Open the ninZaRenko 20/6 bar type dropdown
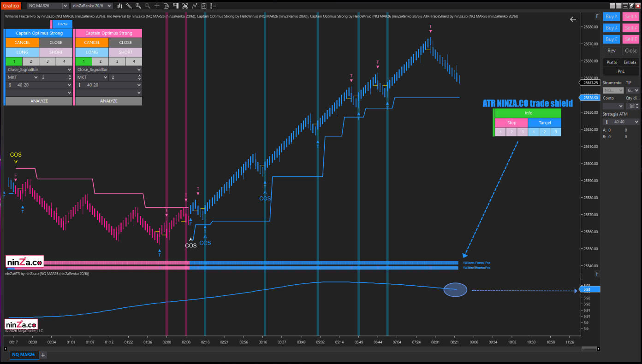 [x=109, y=6]
